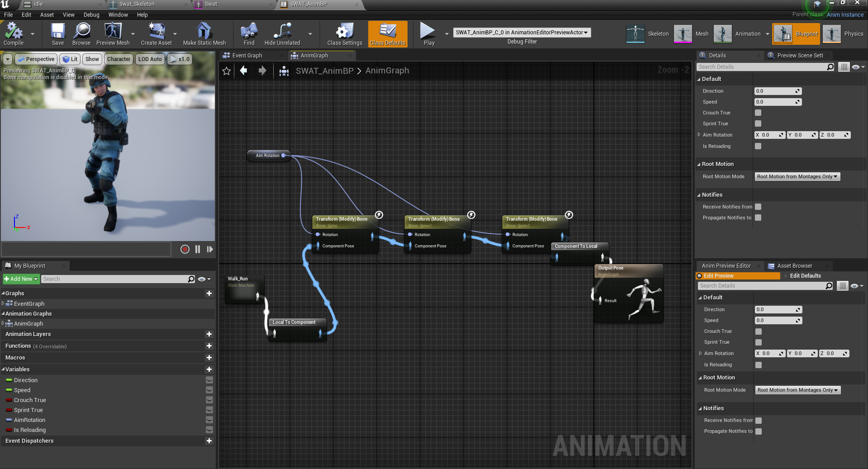Click Make Static Mesh icon

coord(204,34)
